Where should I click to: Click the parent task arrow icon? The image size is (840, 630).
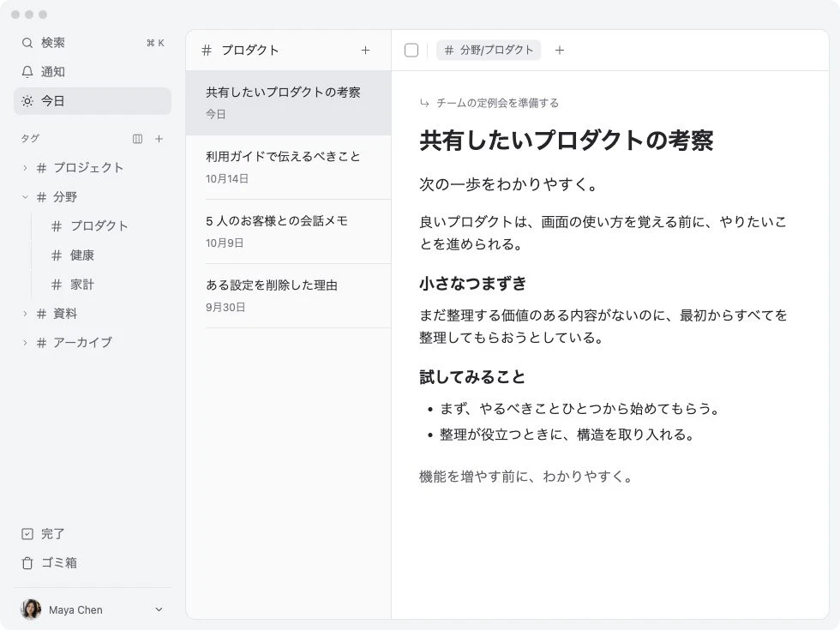click(425, 103)
